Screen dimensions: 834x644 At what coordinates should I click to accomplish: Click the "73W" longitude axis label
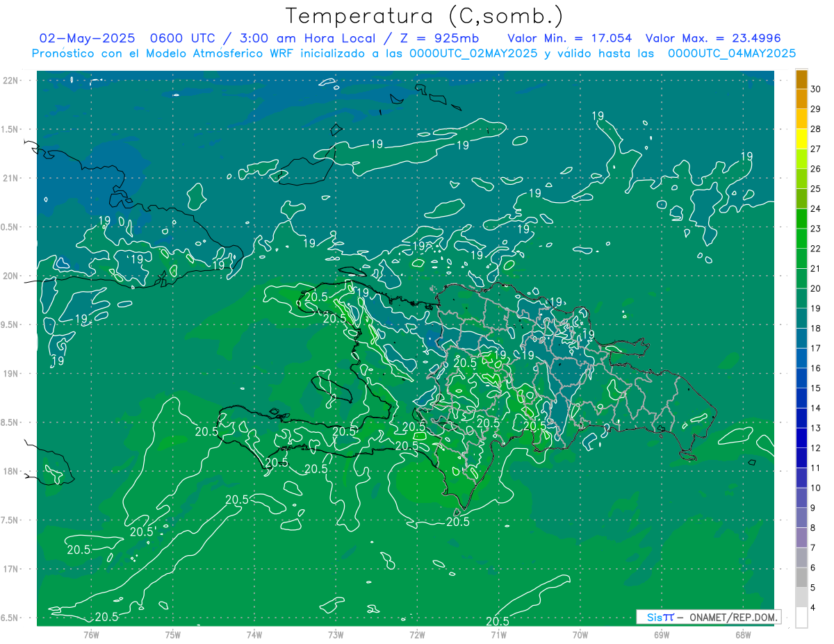336,634
